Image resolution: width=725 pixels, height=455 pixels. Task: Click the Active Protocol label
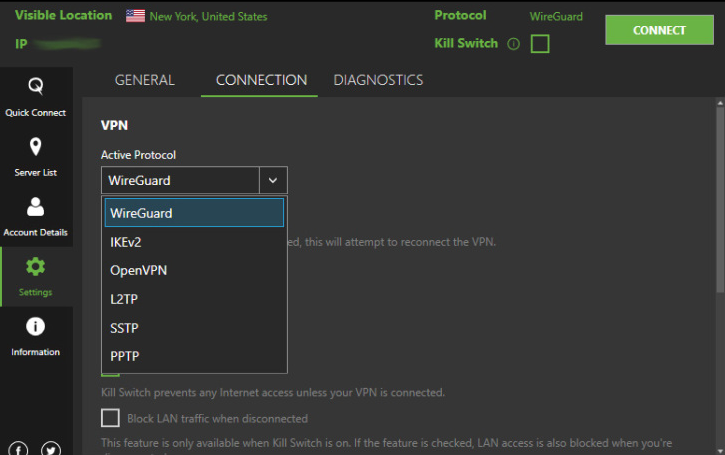pyautogui.click(x=138, y=155)
